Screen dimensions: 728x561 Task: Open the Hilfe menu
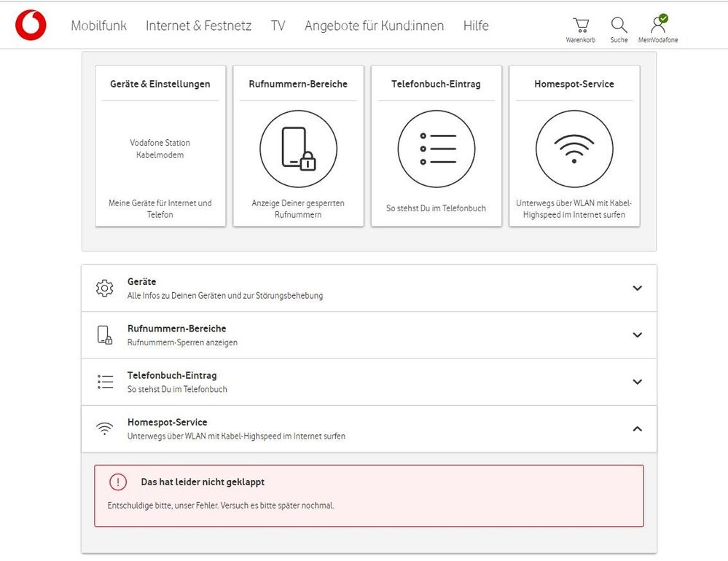(x=475, y=25)
